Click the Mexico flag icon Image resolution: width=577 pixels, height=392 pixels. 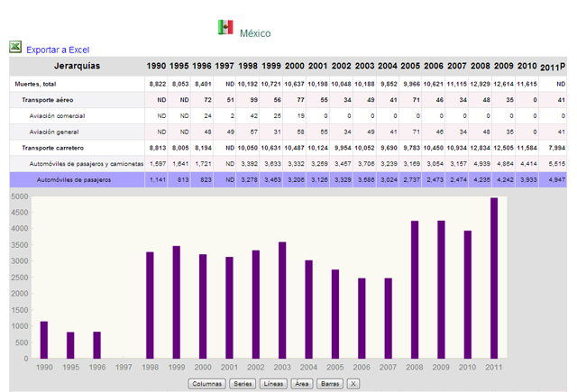[x=224, y=28]
